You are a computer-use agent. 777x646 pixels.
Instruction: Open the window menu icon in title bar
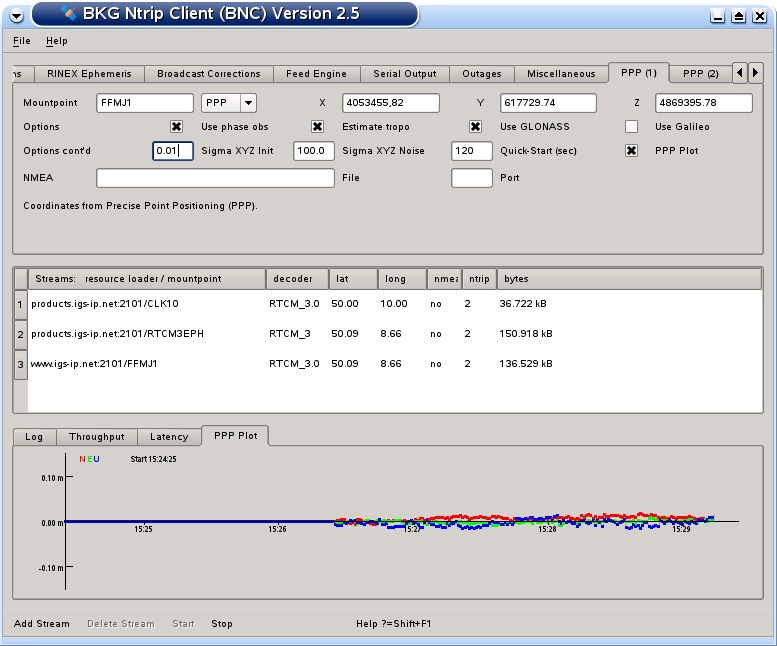click(16, 15)
